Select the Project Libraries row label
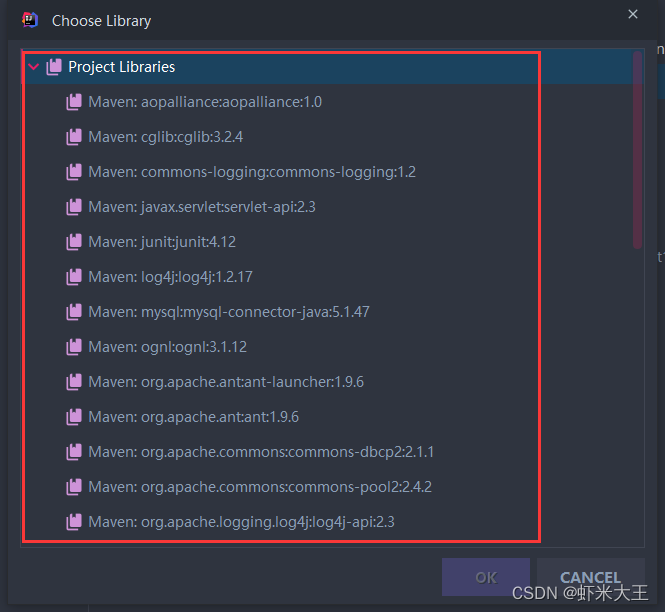665x612 pixels. [122, 67]
